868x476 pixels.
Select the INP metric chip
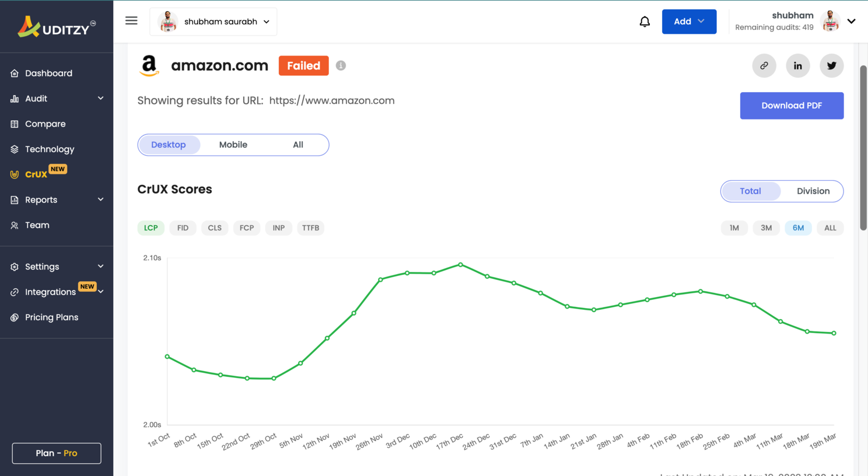pyautogui.click(x=279, y=228)
